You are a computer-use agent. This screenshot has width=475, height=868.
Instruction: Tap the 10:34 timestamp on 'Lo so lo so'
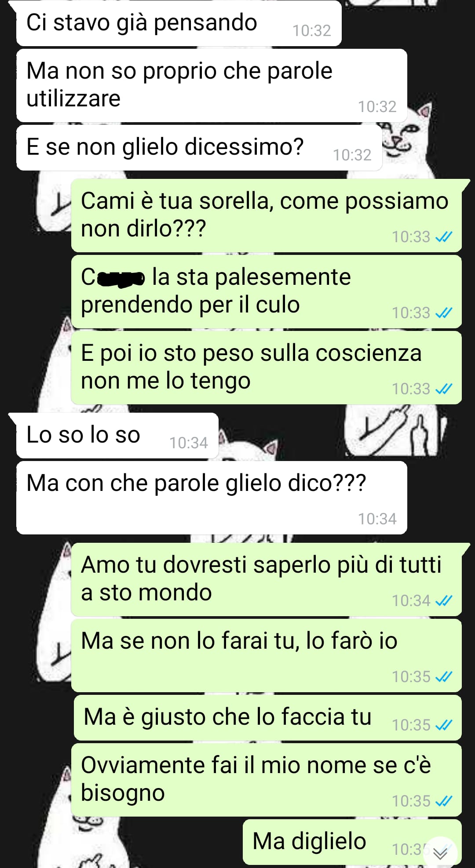pos(189,443)
